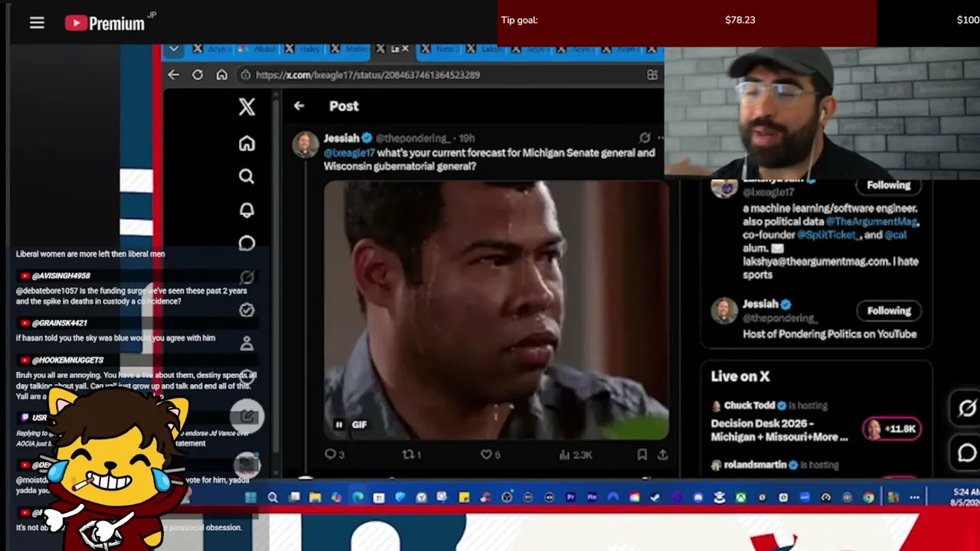The width and height of the screenshot is (980, 551).
Task: Open the browser tab list dropdown
Action: (174, 49)
